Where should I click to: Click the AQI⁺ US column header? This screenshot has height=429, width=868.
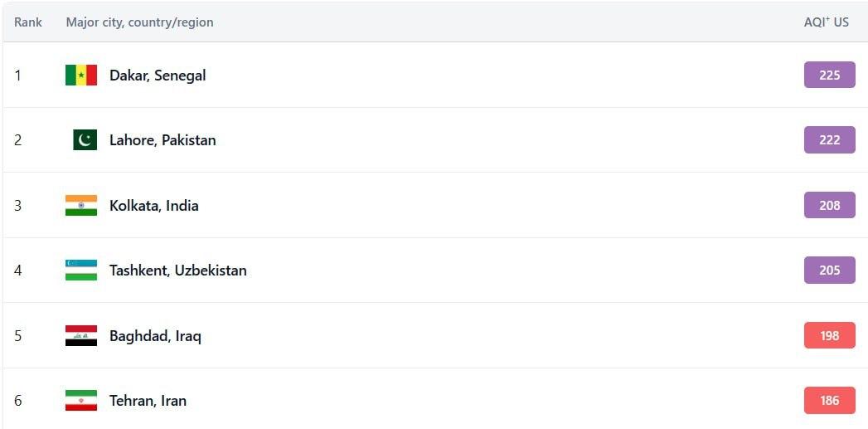point(826,22)
